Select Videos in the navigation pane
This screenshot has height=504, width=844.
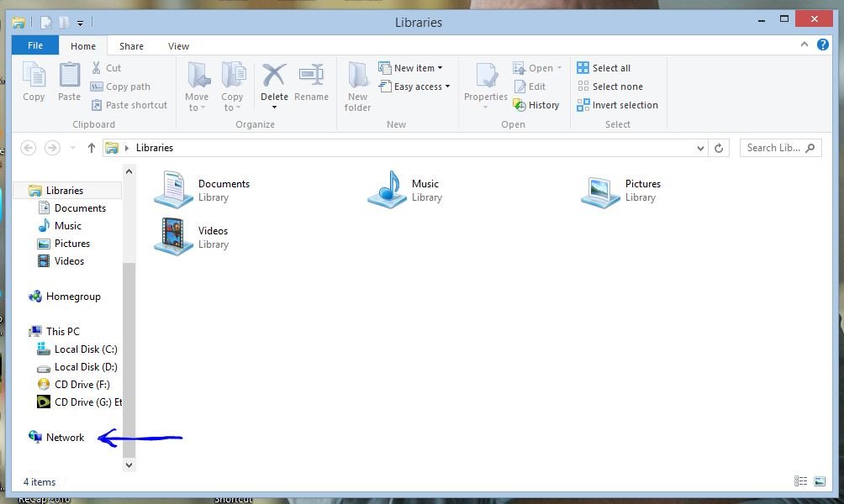coord(61,261)
